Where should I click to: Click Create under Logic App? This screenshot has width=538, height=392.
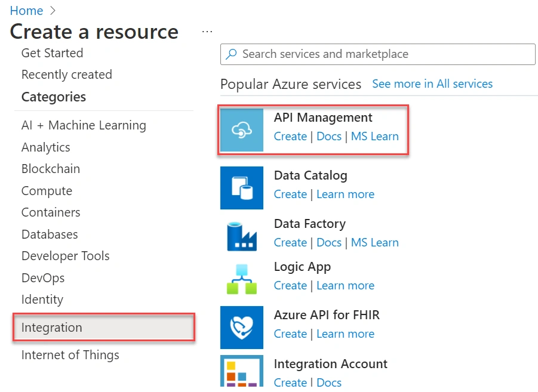(x=290, y=286)
